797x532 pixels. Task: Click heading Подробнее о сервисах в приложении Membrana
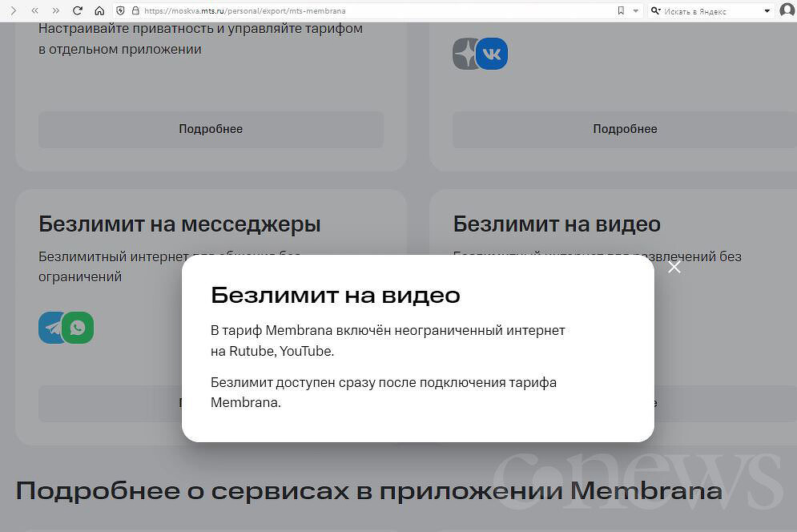click(369, 491)
